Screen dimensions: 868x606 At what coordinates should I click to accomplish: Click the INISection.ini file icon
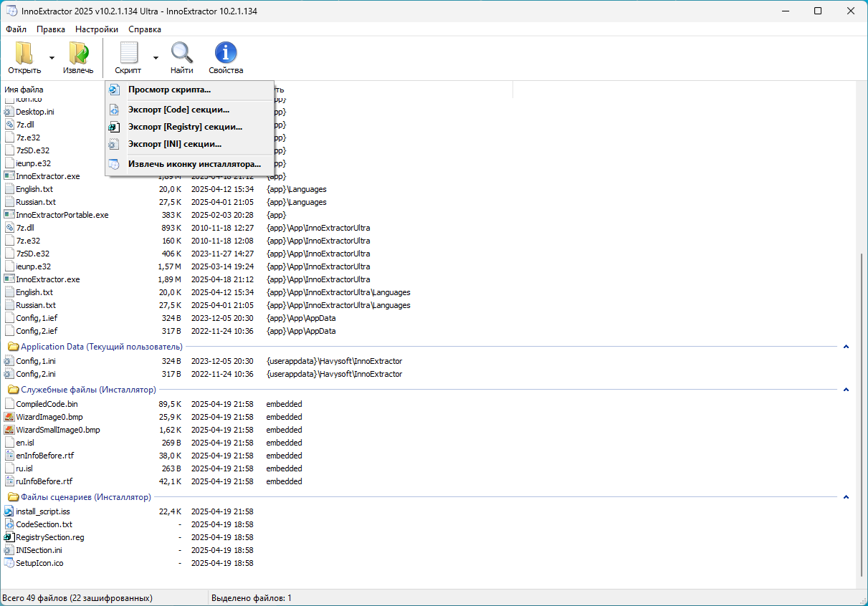[9, 550]
